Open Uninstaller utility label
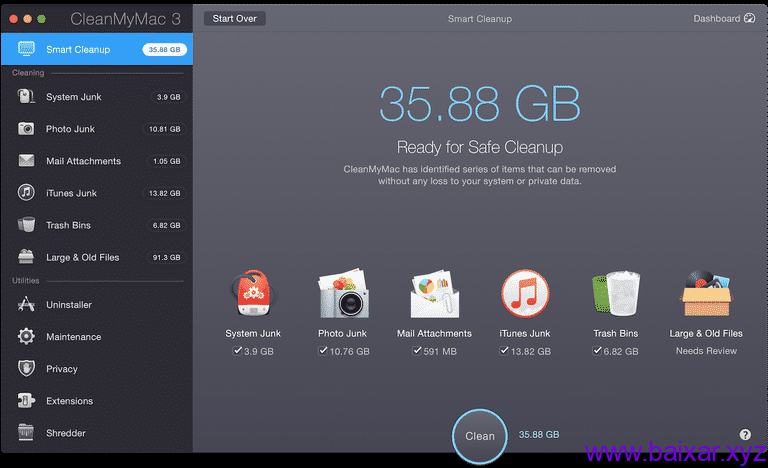 [69, 305]
